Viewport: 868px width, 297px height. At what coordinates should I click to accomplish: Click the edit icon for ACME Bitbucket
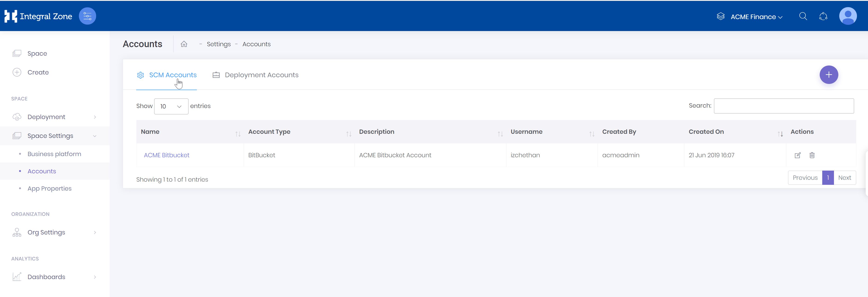click(x=798, y=155)
